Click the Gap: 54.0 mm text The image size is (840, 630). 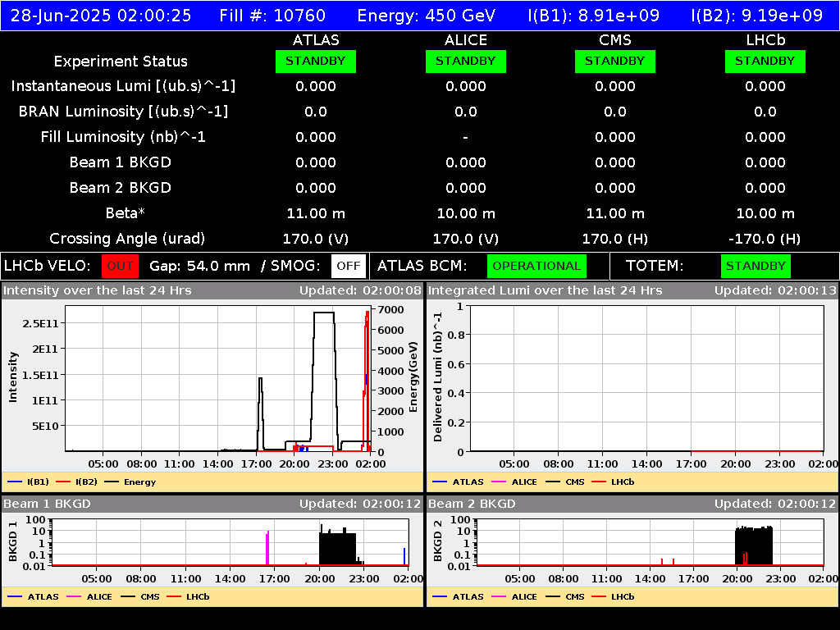click(x=200, y=267)
